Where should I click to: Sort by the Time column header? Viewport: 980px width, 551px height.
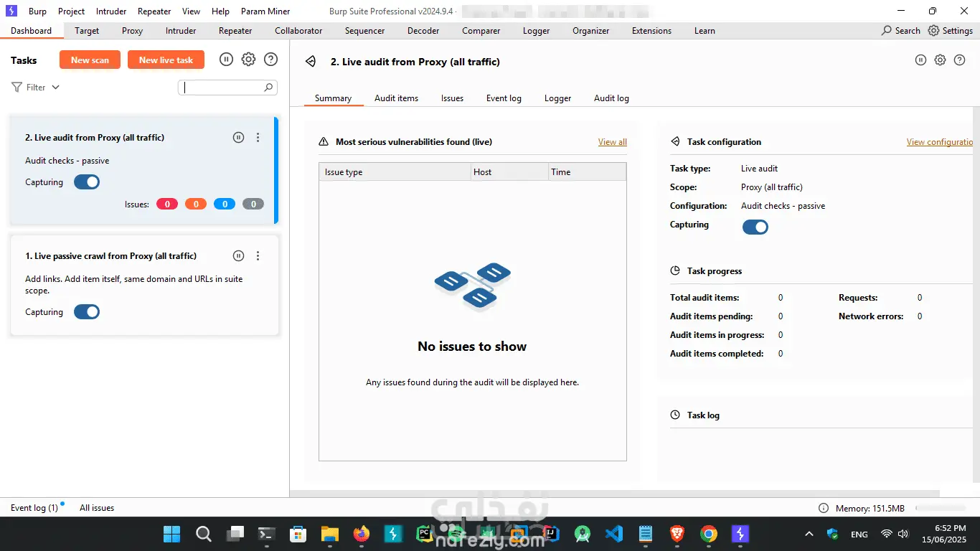point(587,172)
